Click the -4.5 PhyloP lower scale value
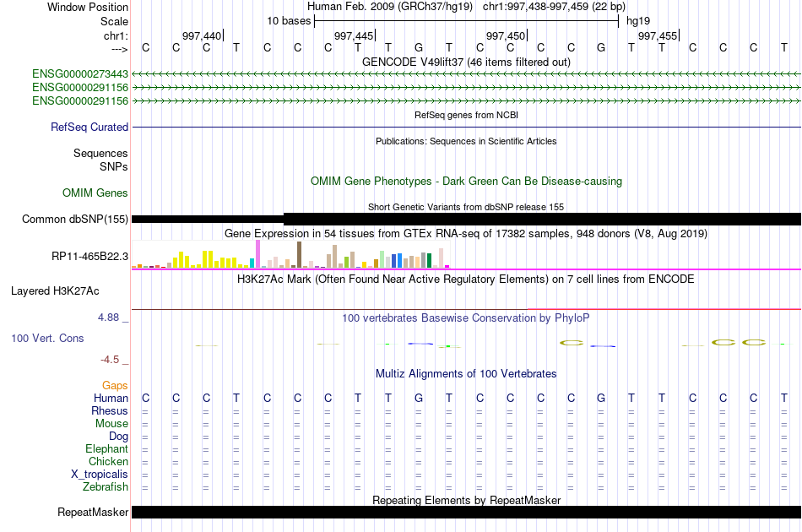This screenshot has height=532, width=802. tap(110, 360)
